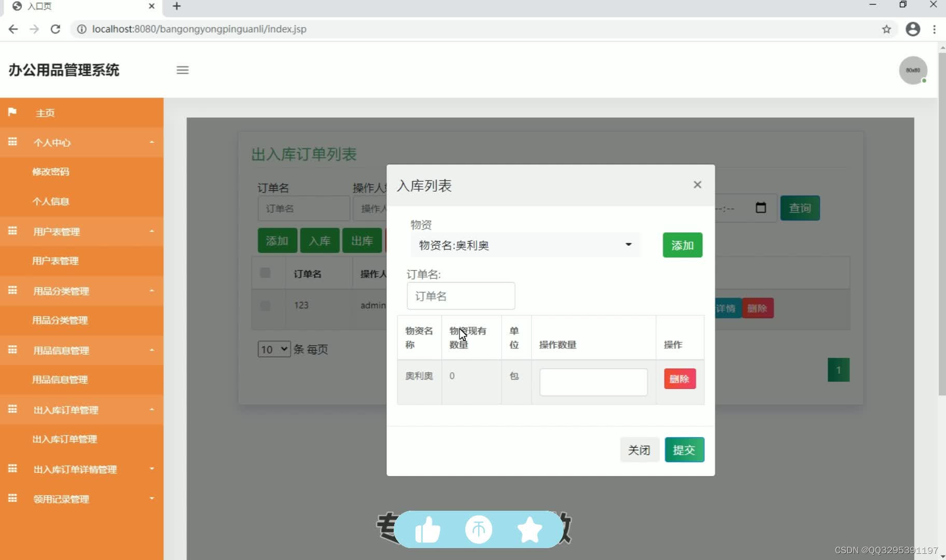The height and width of the screenshot is (560, 946).
Task: Open the 10 条每页 page size dropdown
Action: 274,349
